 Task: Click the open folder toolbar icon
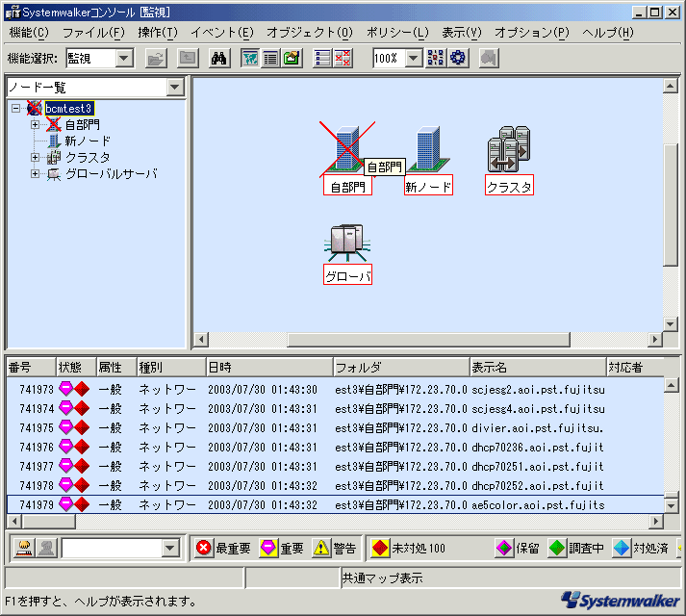click(156, 58)
